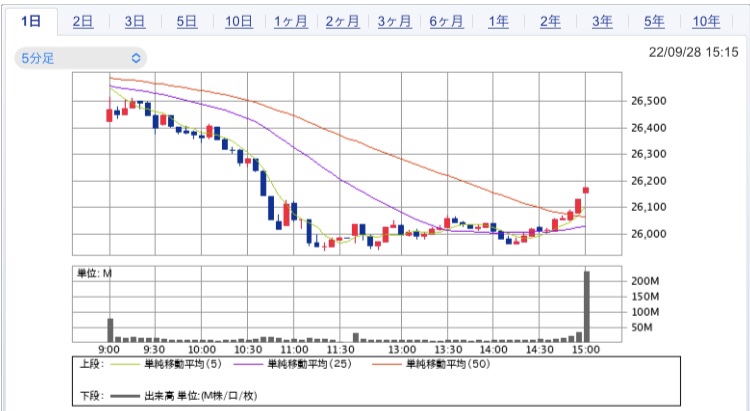Open the 5分足 interval dropdown
The image size is (750, 411).
(80, 58)
